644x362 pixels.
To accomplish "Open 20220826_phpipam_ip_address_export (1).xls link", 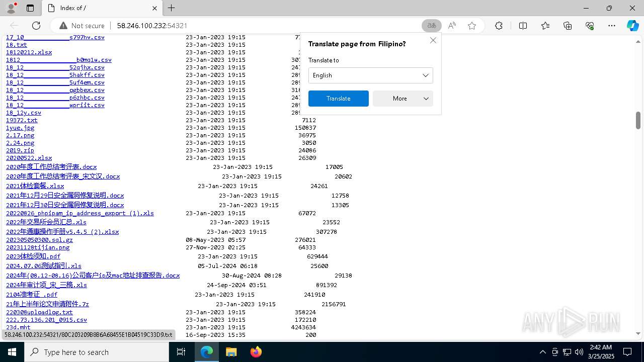I will (x=80, y=213).
